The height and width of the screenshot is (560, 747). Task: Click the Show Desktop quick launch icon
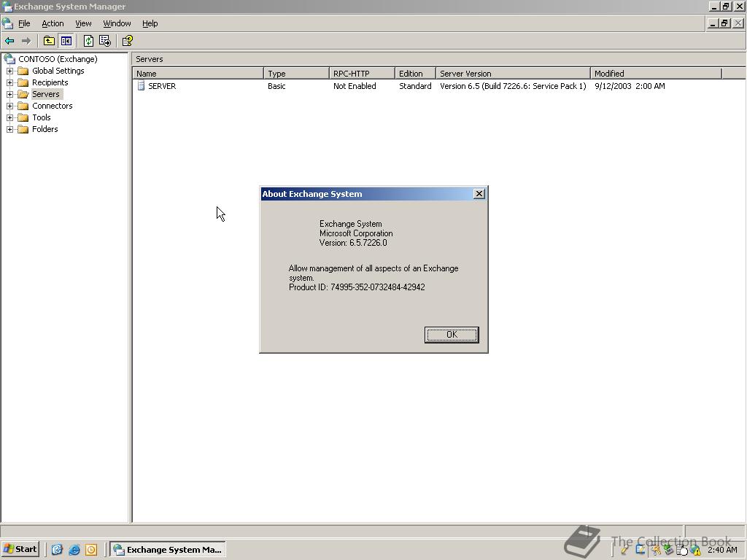[x=57, y=550]
